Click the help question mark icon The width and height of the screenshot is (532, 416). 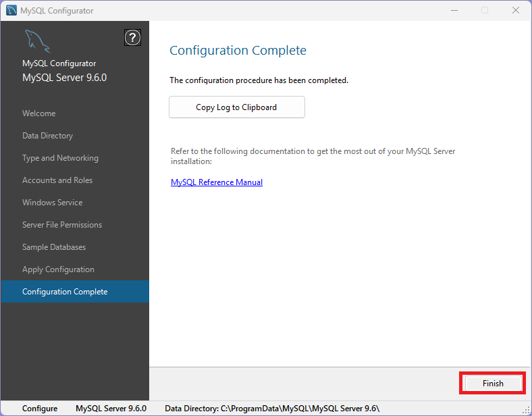click(x=133, y=38)
